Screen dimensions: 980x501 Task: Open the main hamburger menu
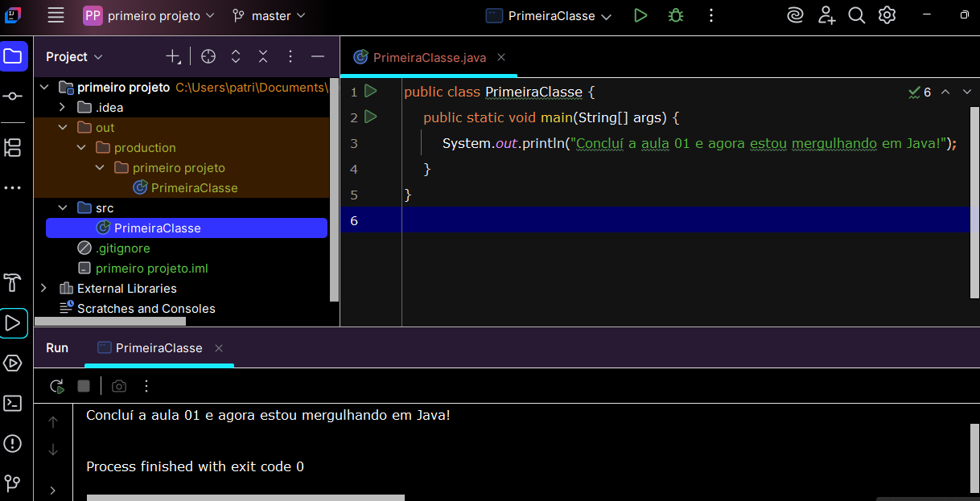56,15
